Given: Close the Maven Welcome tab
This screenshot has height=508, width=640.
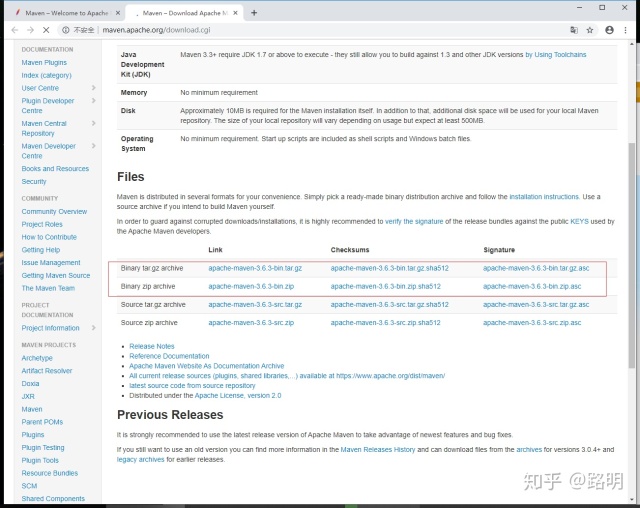Looking at the screenshot, I should tap(118, 13).
